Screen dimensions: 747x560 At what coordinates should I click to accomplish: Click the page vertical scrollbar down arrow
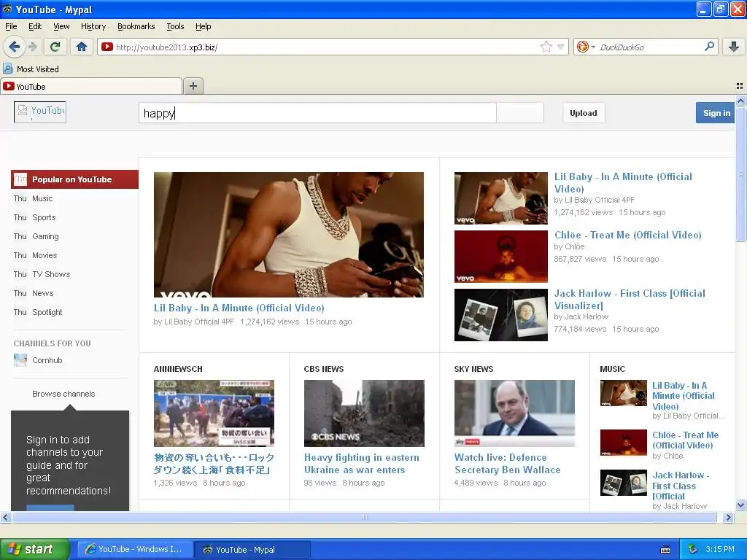(x=740, y=505)
